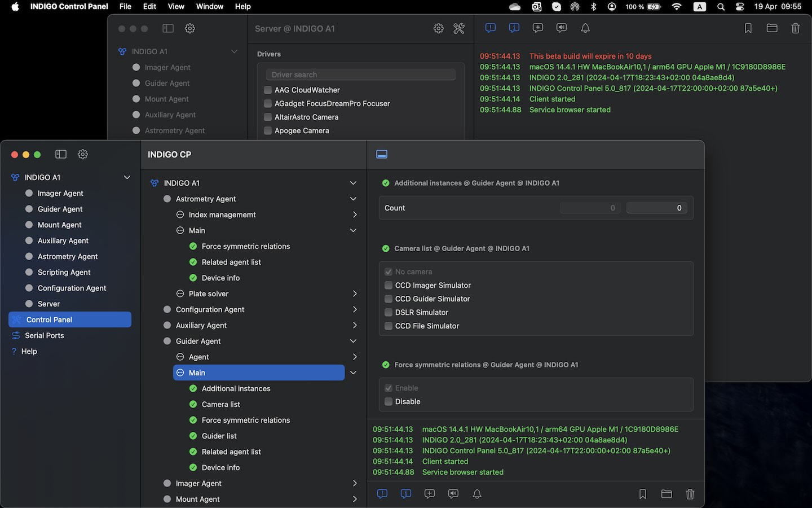Click the editable Count value field
The image size is (812, 508).
coord(657,208)
